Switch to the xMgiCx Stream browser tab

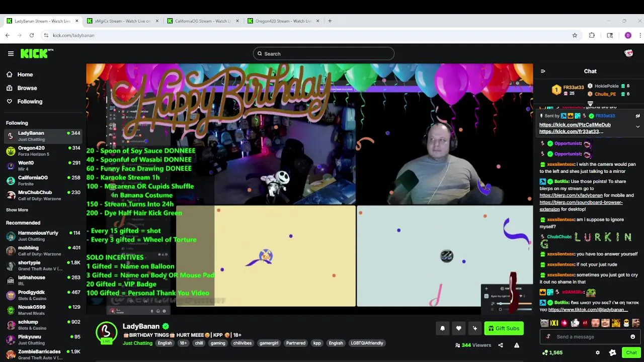(x=122, y=21)
